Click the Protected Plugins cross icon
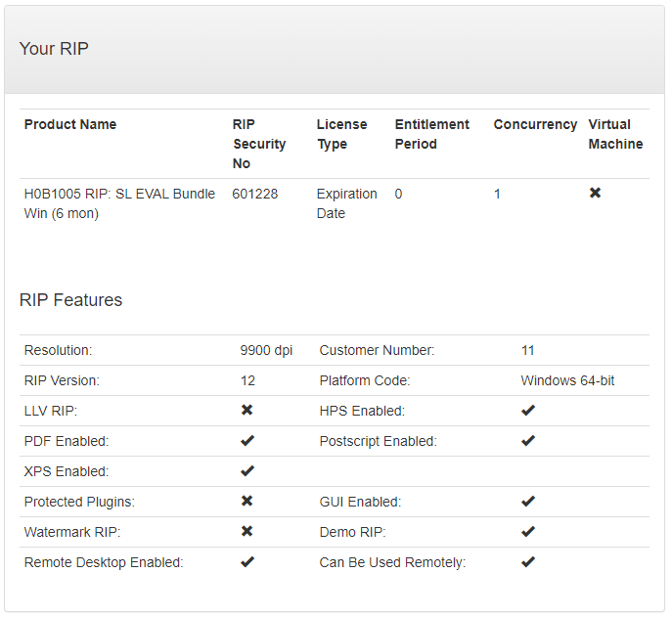The image size is (672, 617). 247,502
